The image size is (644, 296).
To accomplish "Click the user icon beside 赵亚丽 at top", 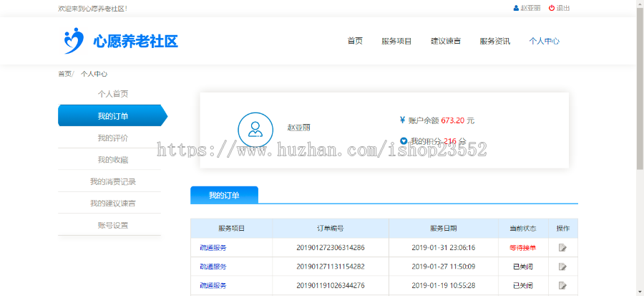I will point(516,8).
